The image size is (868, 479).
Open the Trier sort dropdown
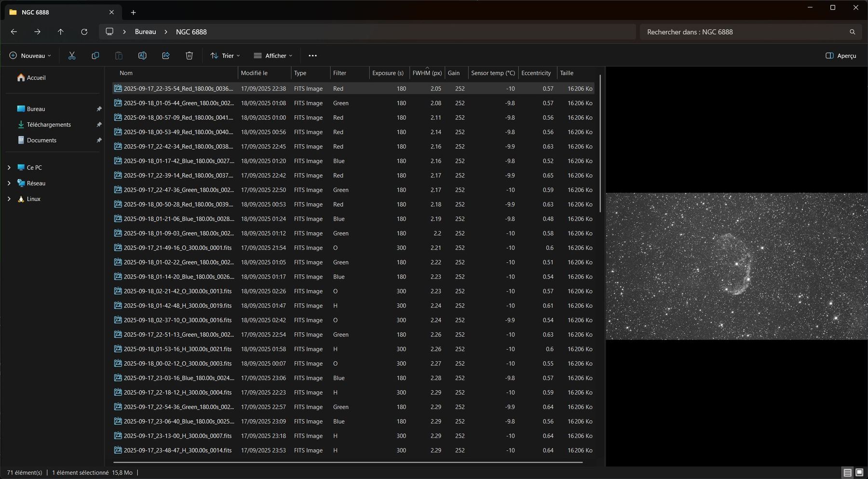225,56
